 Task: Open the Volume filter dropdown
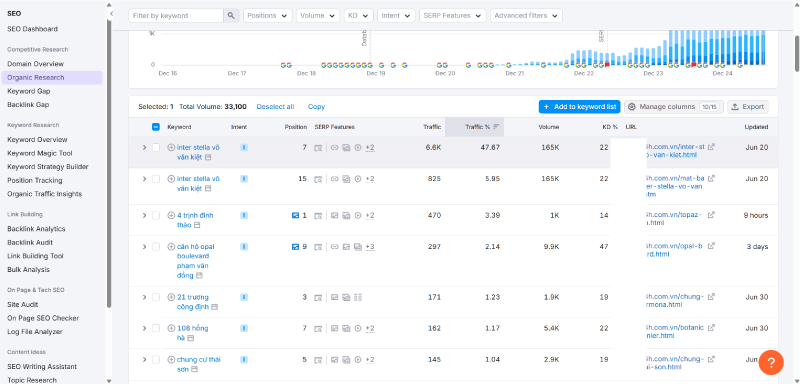coord(318,16)
